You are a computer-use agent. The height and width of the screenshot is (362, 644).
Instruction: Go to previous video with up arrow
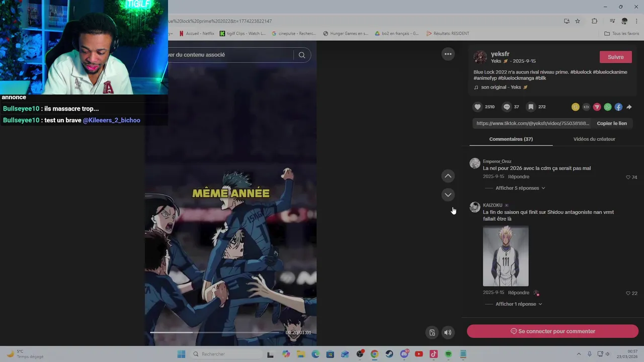point(448,176)
